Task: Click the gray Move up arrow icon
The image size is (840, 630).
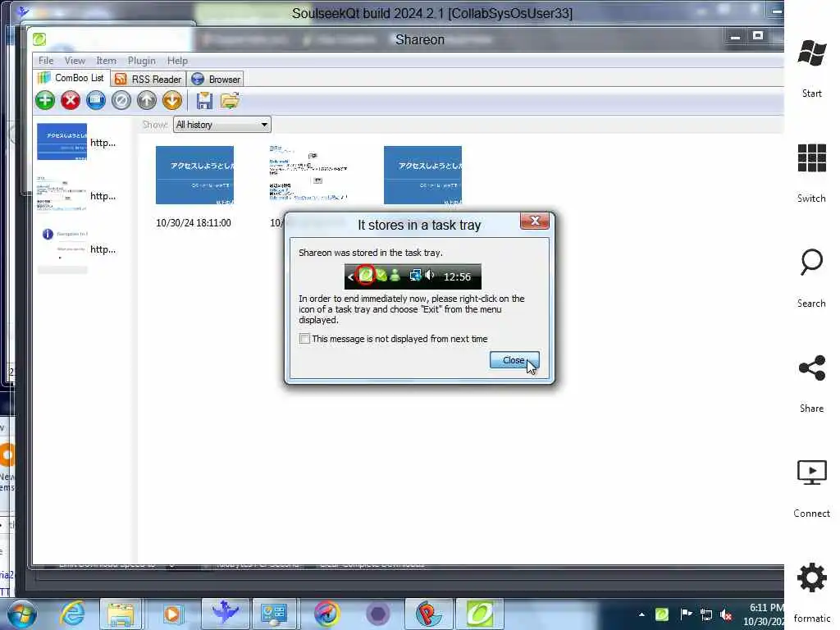Action: point(146,100)
